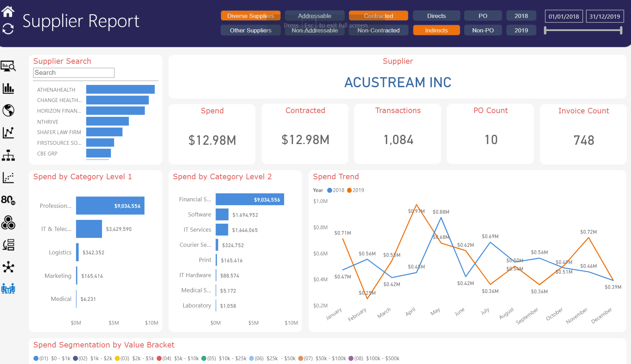Open the start date 01/01/2018 field
The height and width of the screenshot is (364, 631).
[564, 16]
